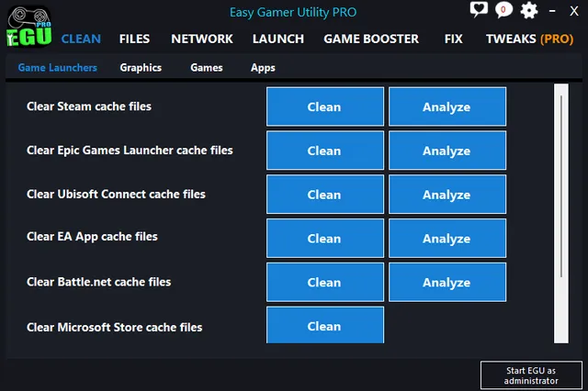Clean the EA App cache files
Viewport: 588px width, 391px height.
click(x=325, y=239)
